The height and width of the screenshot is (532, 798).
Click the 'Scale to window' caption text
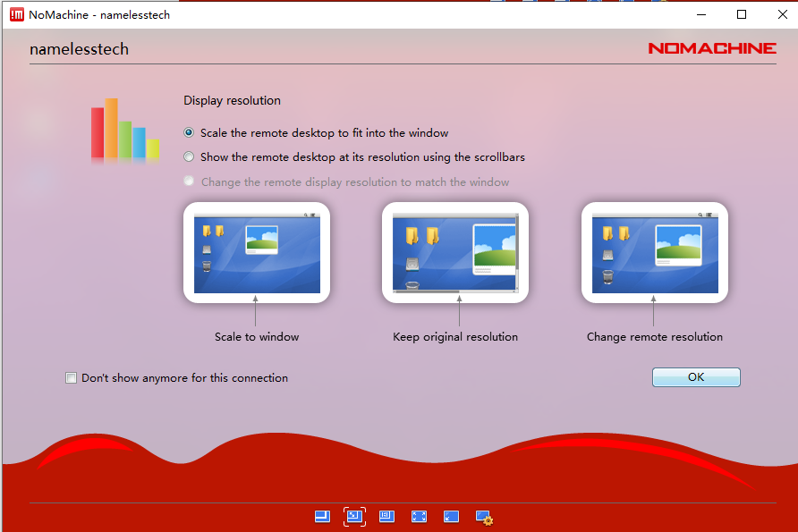pos(257,337)
